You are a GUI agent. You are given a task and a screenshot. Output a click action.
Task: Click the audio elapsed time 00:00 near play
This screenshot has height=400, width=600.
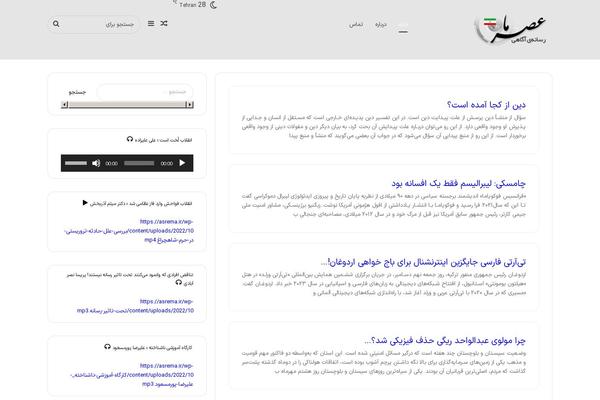coord(167,163)
